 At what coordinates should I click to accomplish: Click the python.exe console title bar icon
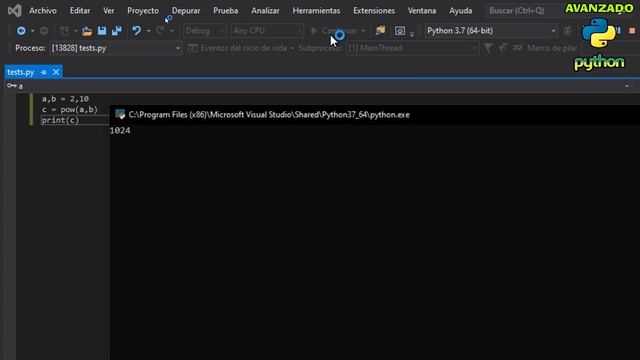[120, 115]
